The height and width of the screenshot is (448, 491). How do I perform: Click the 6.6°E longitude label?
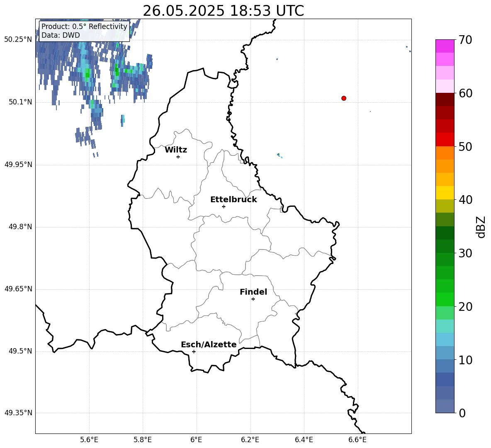[x=357, y=440]
